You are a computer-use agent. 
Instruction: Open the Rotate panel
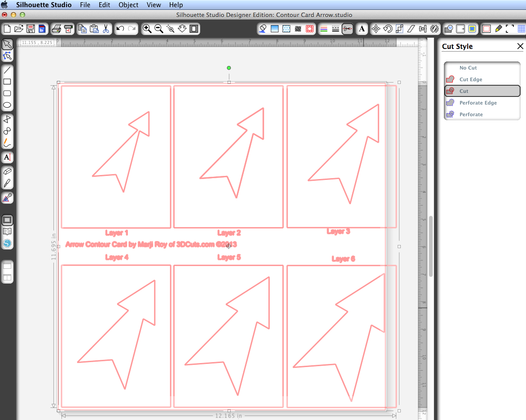click(388, 29)
